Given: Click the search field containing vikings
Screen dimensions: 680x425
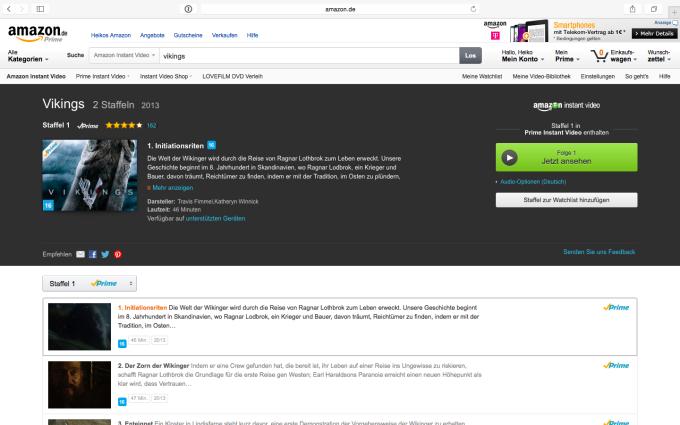Looking at the screenshot, I should [309, 56].
